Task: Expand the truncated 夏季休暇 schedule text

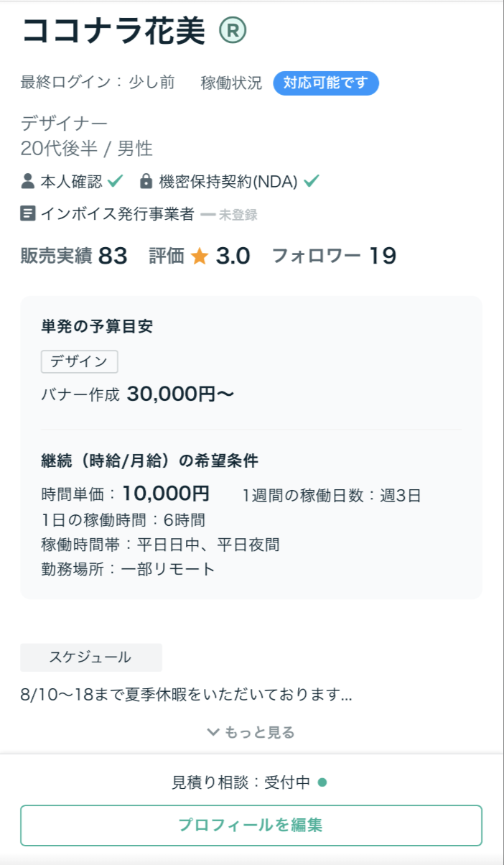Action: coord(186,695)
